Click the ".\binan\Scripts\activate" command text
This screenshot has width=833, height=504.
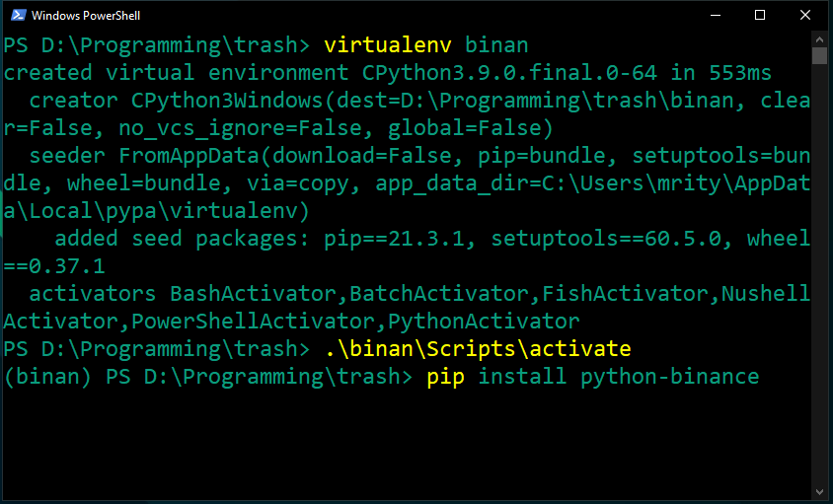pos(478,349)
